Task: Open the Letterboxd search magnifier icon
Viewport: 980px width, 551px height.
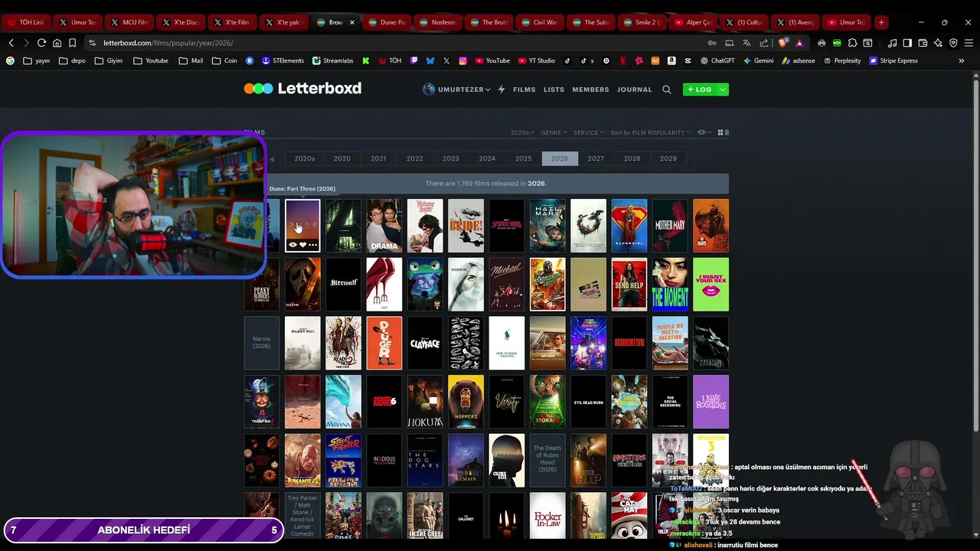Action: pos(666,90)
